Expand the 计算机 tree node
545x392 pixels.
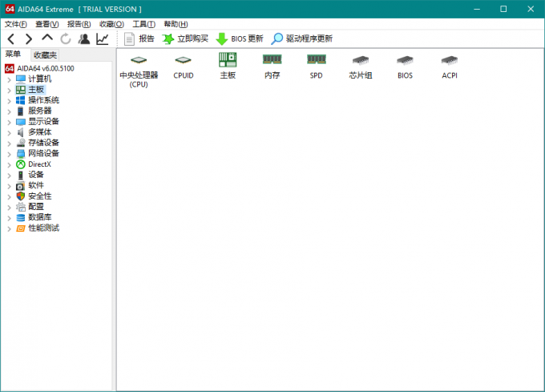(x=10, y=79)
